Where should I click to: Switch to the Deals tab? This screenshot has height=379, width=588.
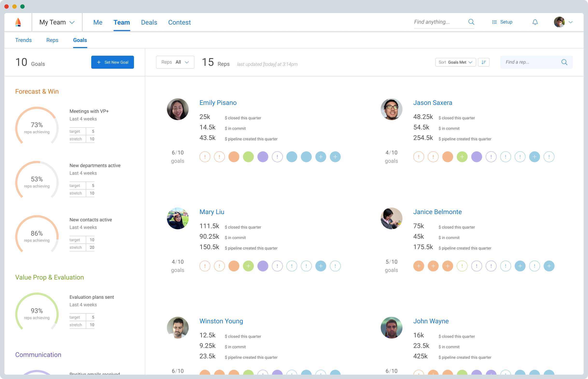(x=149, y=22)
